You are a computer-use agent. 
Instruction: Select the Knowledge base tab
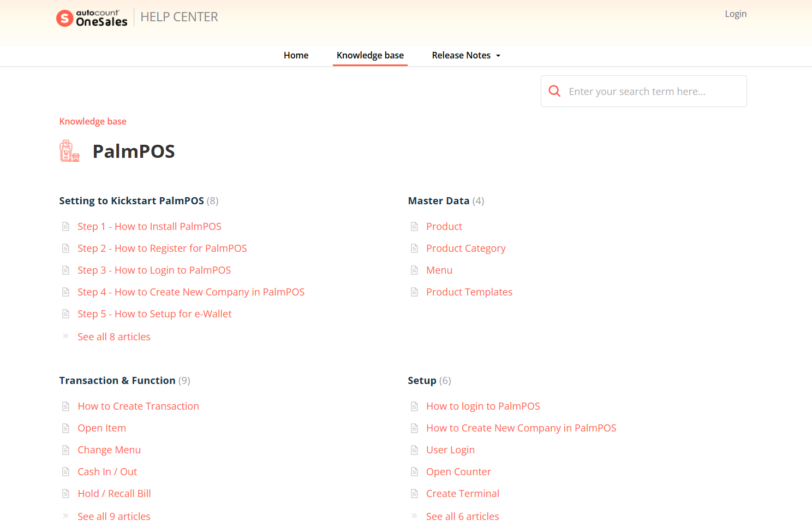370,55
